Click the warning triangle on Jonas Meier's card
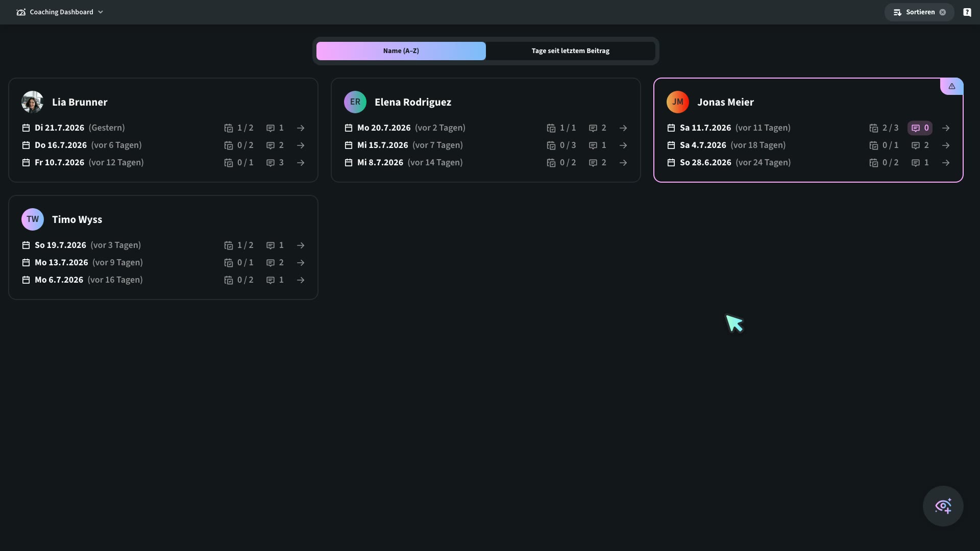The width and height of the screenshot is (980, 551). click(952, 86)
